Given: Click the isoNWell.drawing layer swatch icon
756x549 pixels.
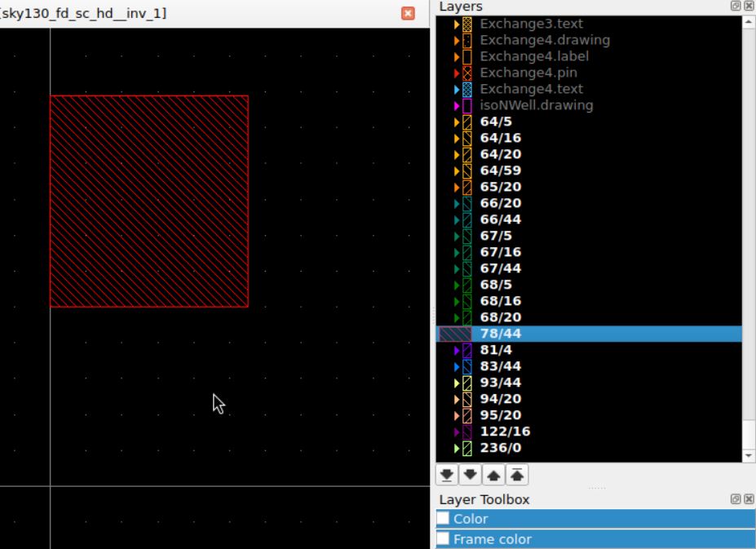Looking at the screenshot, I should point(467,105).
